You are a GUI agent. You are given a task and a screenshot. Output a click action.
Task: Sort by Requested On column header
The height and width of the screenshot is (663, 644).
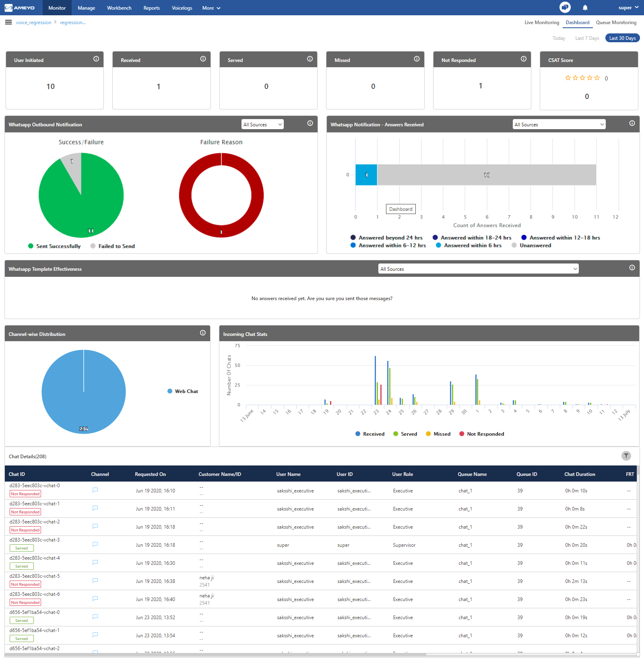[x=150, y=474]
